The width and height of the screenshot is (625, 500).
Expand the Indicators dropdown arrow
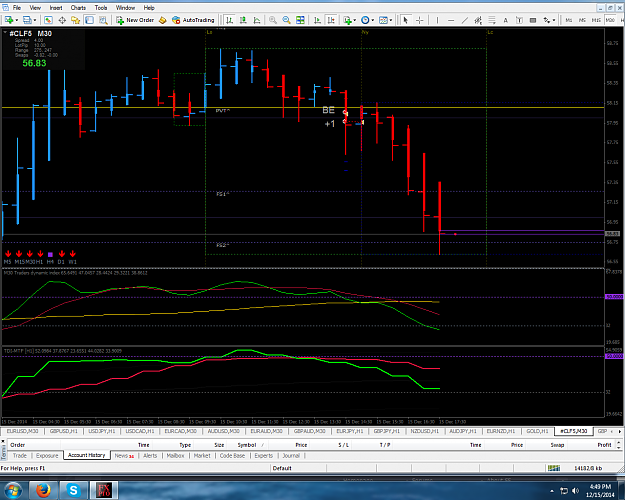click(x=355, y=20)
